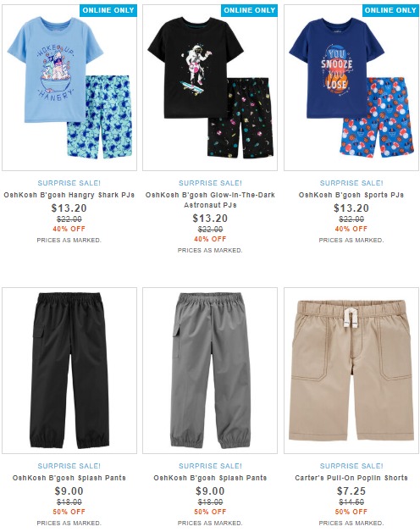Click the OshKosh B'gosh Hangry Shark PJs title

point(69,195)
